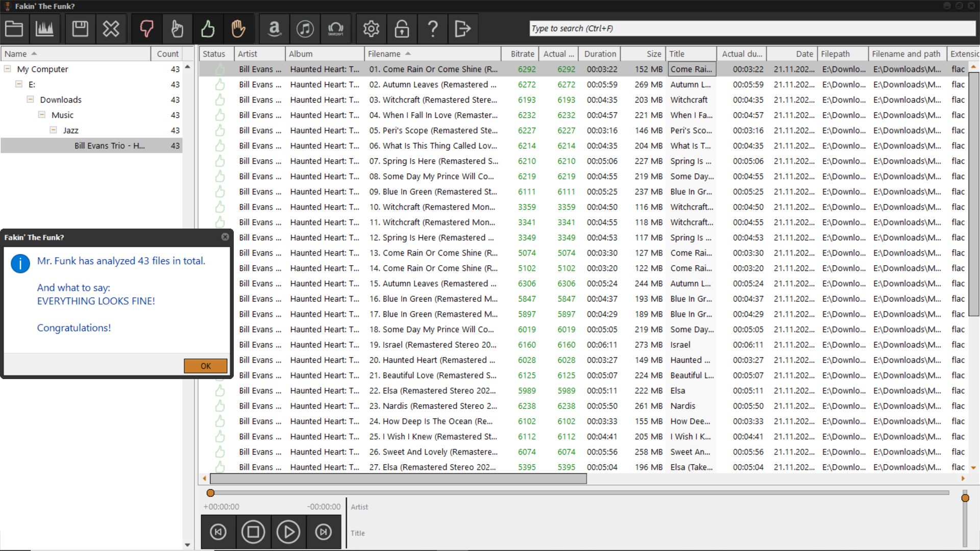This screenshot has height=551, width=980.
Task: Collapse the Downloads tree node
Action: pos(31,99)
